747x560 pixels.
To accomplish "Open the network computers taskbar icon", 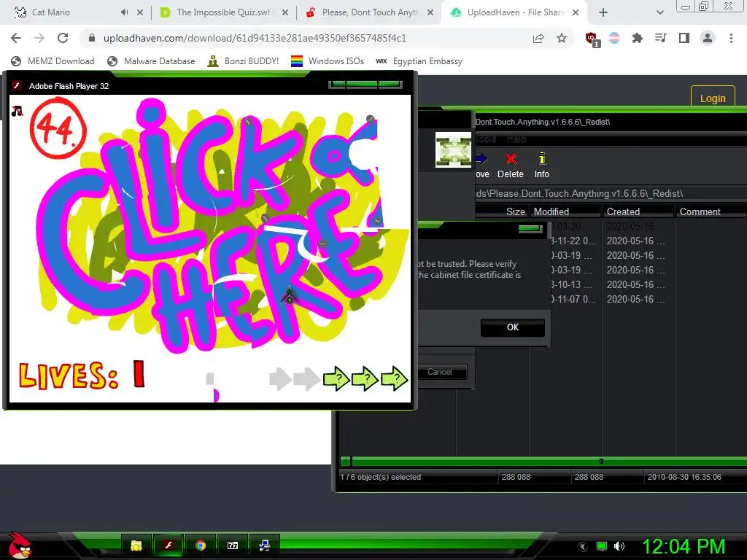I will coord(264,545).
